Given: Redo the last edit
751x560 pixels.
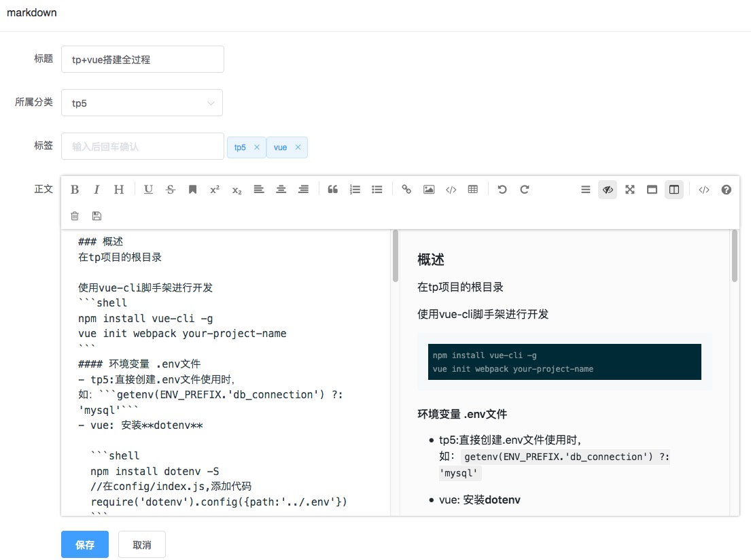Looking at the screenshot, I should tap(525, 190).
